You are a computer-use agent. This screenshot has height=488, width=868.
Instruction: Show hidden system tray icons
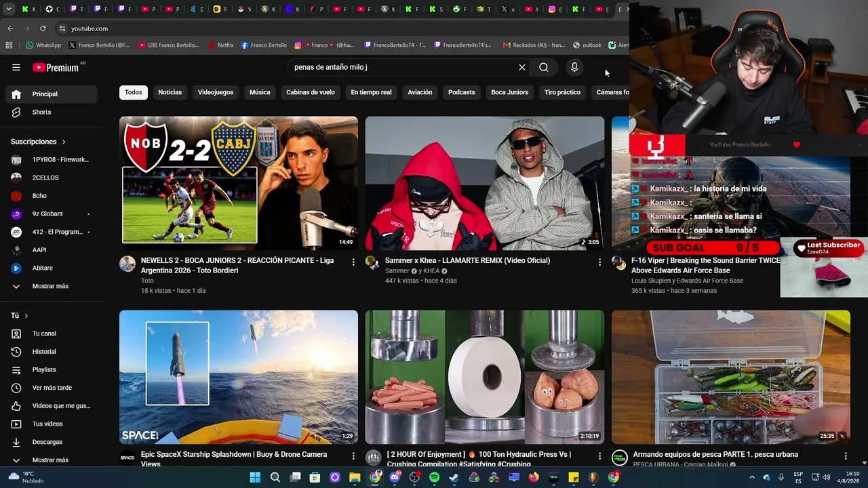(752, 477)
